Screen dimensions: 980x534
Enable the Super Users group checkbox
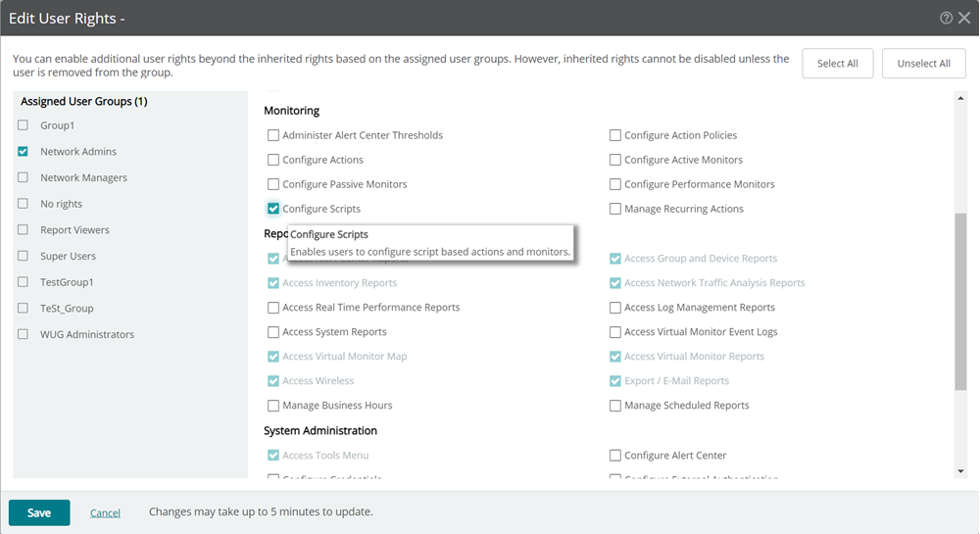tap(23, 256)
